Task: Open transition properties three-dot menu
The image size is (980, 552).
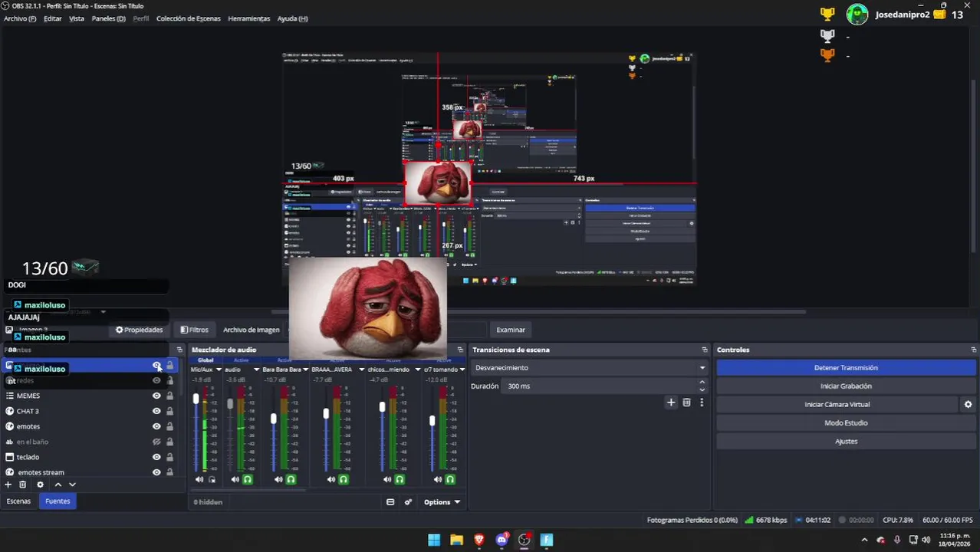Action: pos(701,402)
